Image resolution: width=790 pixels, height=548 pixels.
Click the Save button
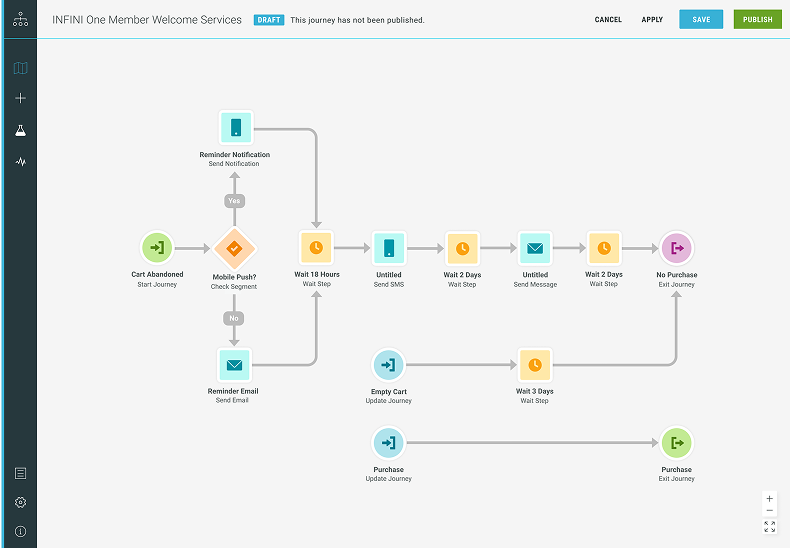[701, 20]
